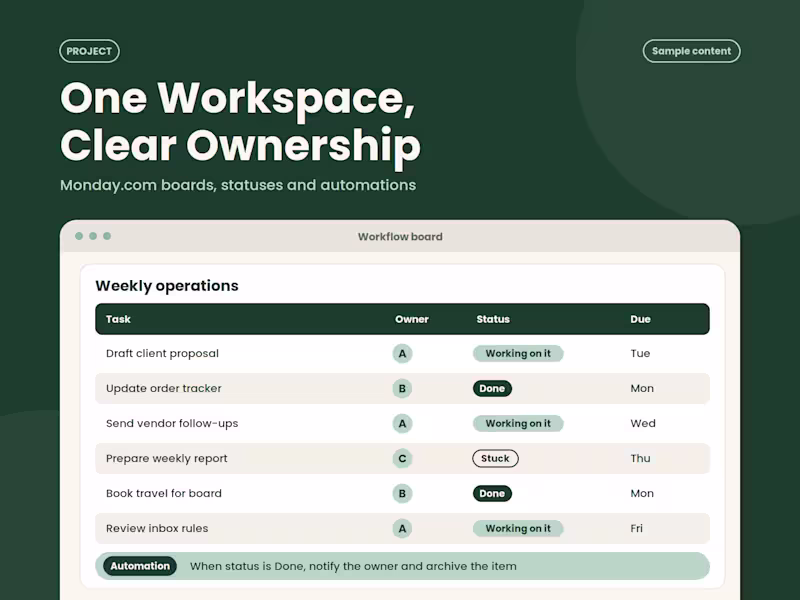Image resolution: width=800 pixels, height=600 pixels.
Task: Click Working on it status for Review inbox rules
Action: point(518,529)
